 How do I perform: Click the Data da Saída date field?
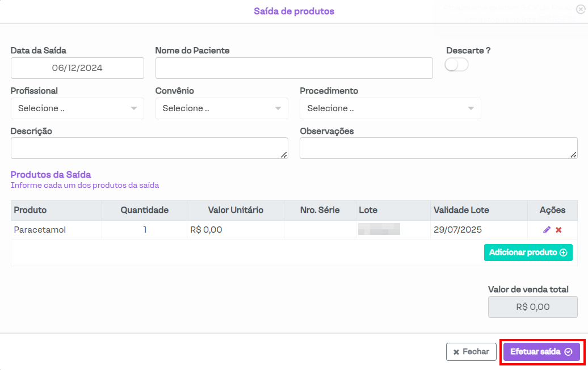click(77, 68)
